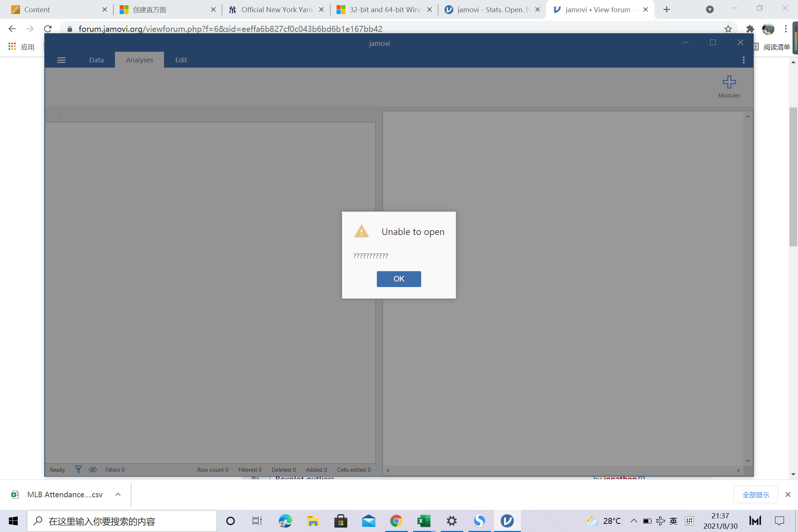Viewport: 798px width, 532px height.
Task: Open the Chrome three-dot menu
Action: (786, 29)
